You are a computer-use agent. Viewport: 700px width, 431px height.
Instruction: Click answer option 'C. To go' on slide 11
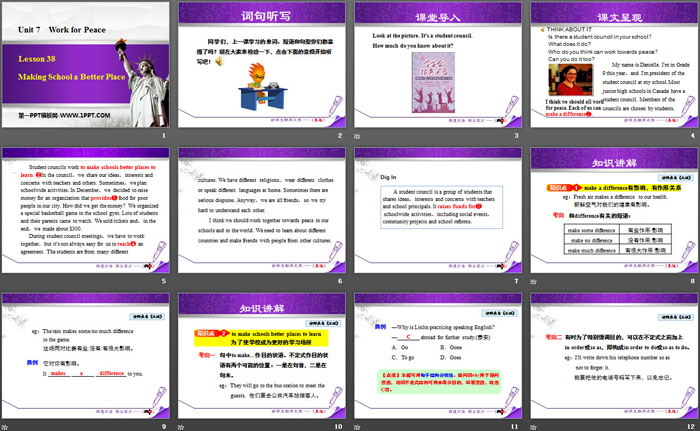point(403,358)
